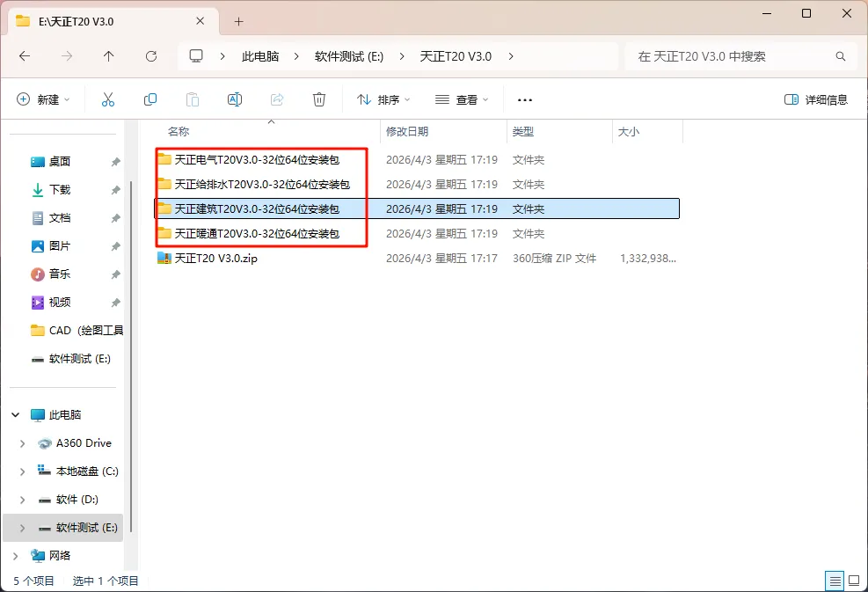Close the E:\天正T20 V3.0 tab
Screen dimensions: 868x592
pyautogui.click(x=201, y=21)
